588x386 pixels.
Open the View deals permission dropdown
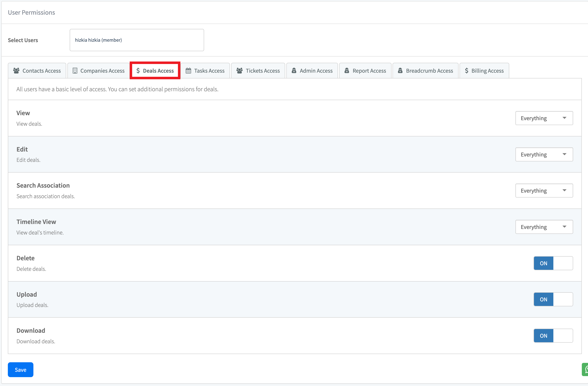coord(544,118)
